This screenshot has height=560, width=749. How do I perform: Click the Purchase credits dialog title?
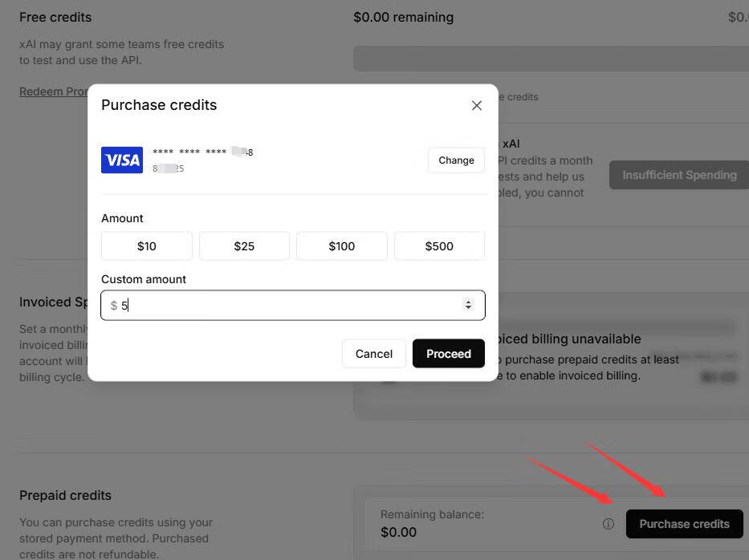pyautogui.click(x=159, y=105)
